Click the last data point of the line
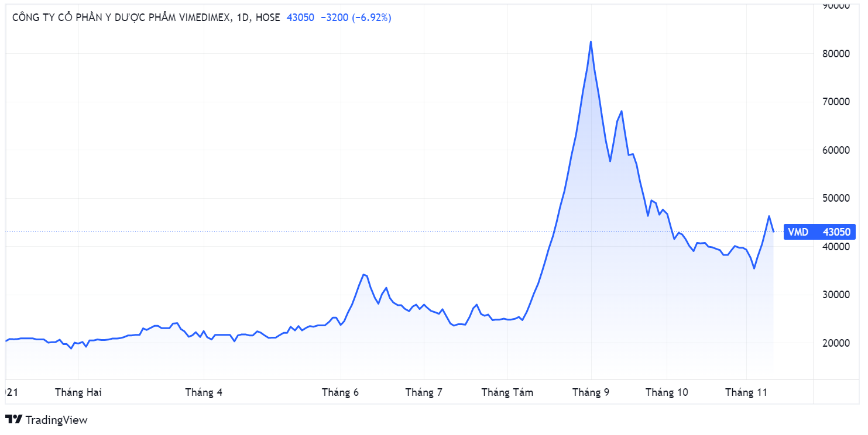The image size is (868, 435). click(774, 232)
